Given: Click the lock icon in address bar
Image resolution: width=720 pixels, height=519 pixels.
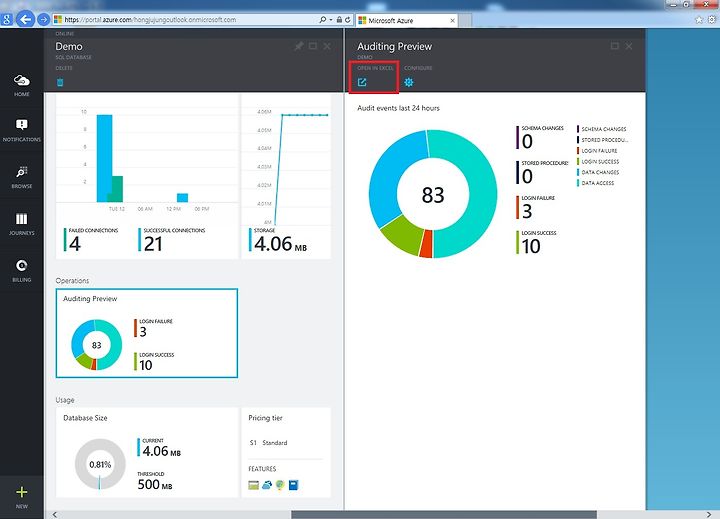Looking at the screenshot, I should (339, 20).
